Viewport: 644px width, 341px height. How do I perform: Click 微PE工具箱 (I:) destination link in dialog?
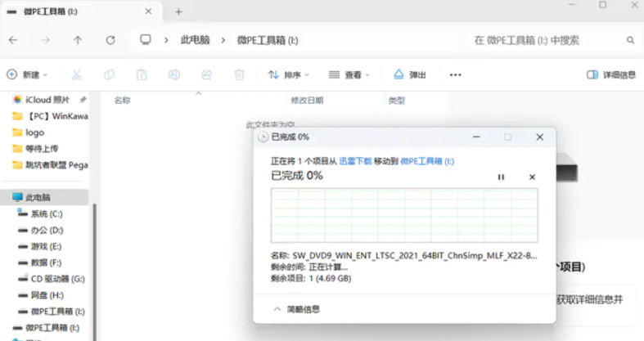click(427, 161)
